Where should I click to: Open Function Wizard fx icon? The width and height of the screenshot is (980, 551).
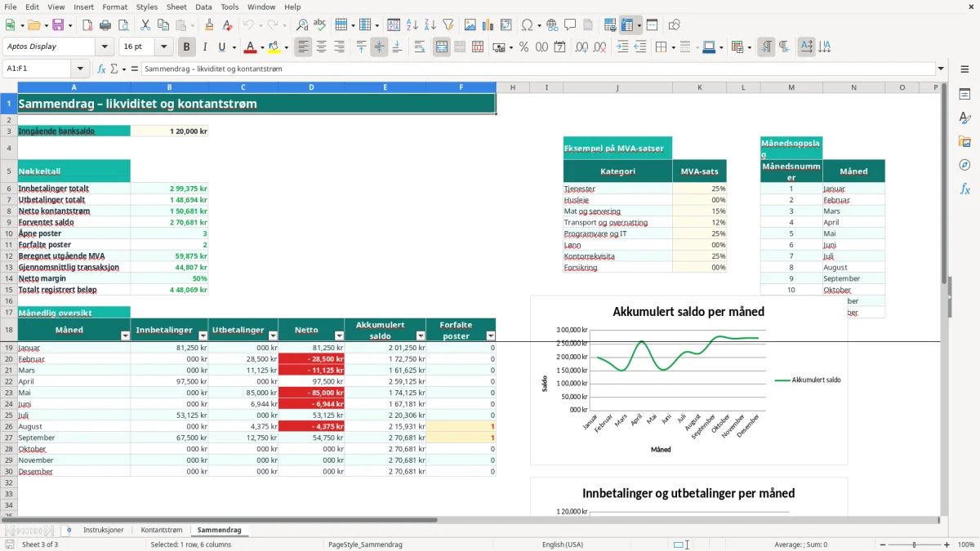point(101,69)
